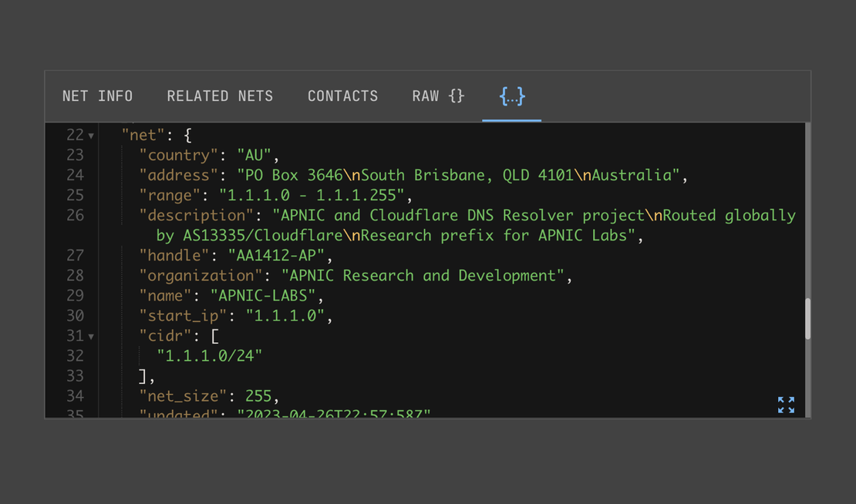This screenshot has height=504, width=856.
Task: Open the RELATED NETS tab
Action: tap(220, 96)
